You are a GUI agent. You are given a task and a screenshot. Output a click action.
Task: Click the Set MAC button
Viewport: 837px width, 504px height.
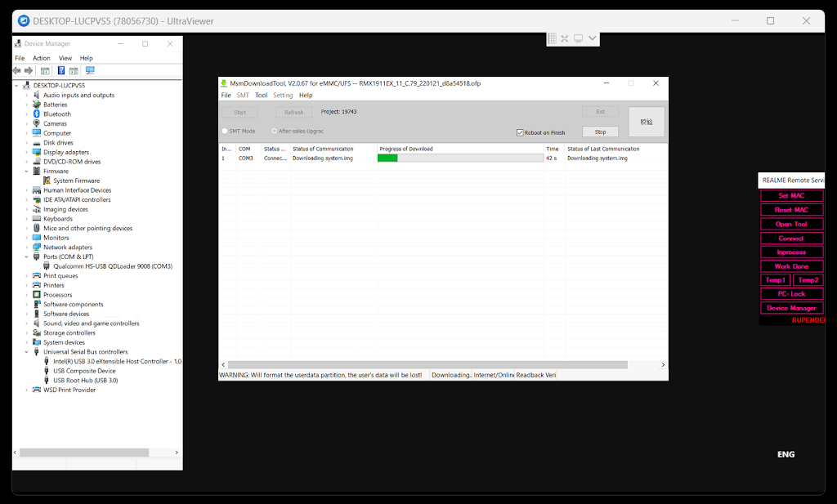pos(791,196)
